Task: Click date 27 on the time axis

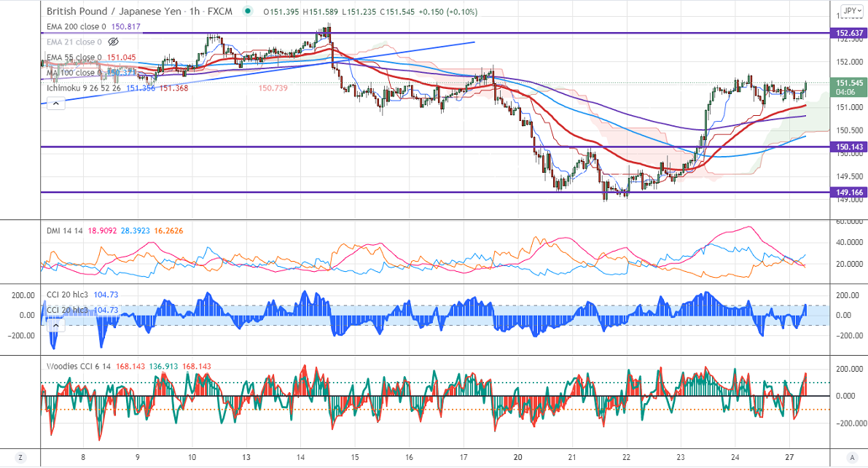Action: tap(789, 458)
